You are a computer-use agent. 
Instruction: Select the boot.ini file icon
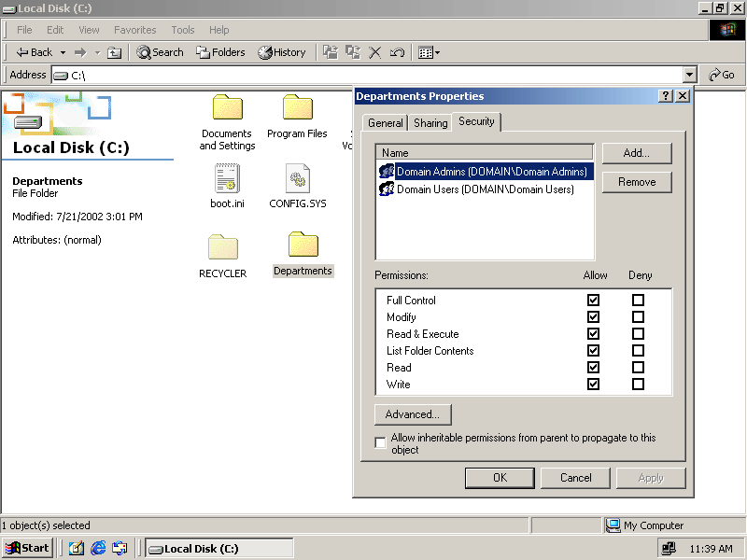click(x=227, y=178)
